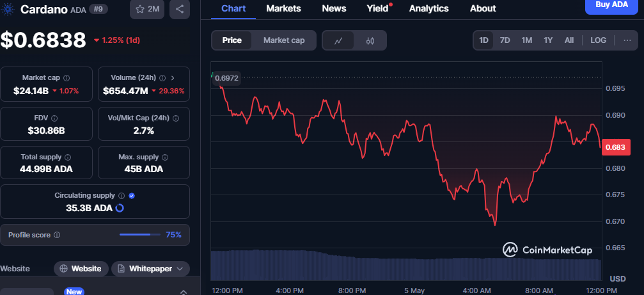Image resolution: width=644 pixels, height=295 pixels.
Task: Switch to the Chart tab
Action: pyautogui.click(x=233, y=8)
